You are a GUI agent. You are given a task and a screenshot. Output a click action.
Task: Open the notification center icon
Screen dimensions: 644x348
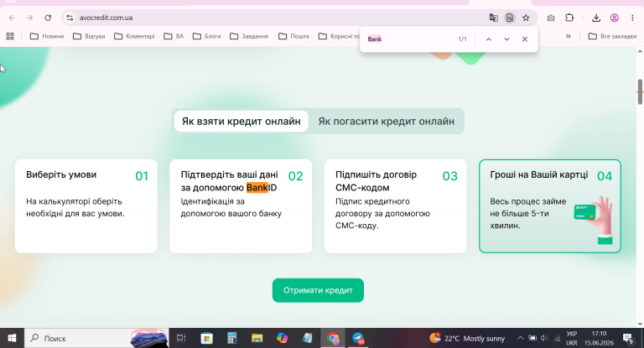pos(628,338)
